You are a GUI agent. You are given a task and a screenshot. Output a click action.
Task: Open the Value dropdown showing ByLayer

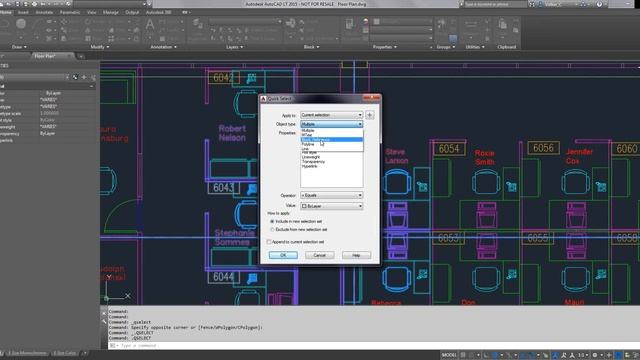pos(331,206)
